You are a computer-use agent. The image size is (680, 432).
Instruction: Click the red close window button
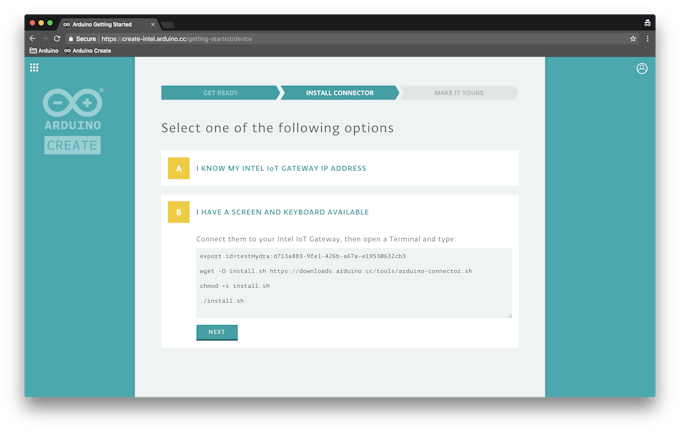pos(33,23)
